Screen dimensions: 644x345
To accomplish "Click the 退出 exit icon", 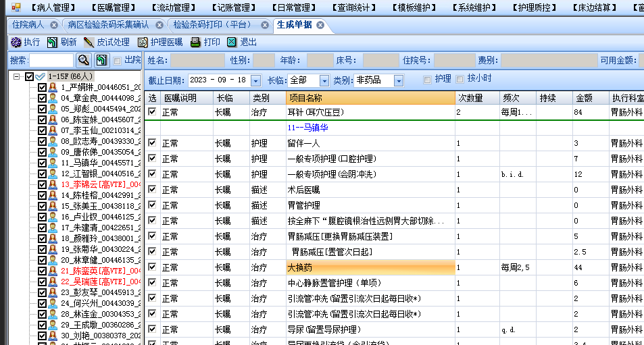I will (232, 43).
